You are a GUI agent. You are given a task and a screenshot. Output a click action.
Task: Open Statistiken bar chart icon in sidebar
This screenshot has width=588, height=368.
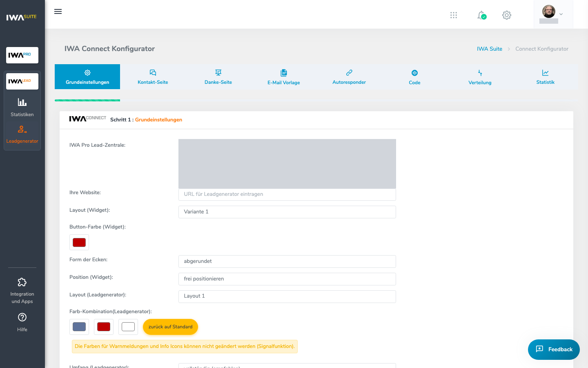[x=22, y=102]
